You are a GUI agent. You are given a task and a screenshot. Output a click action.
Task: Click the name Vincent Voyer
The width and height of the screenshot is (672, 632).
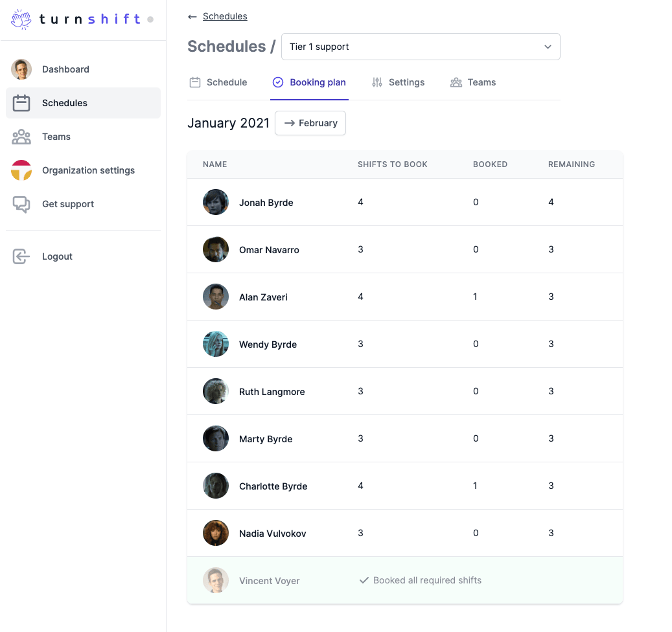[270, 581]
